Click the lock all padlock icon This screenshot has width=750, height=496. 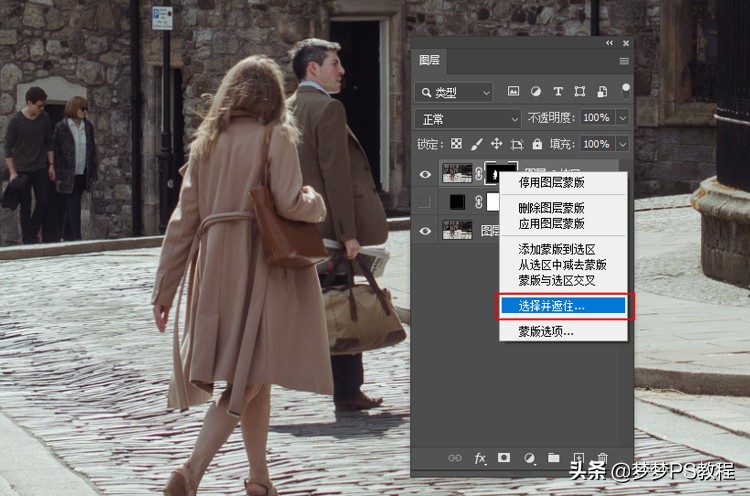pyautogui.click(x=537, y=144)
